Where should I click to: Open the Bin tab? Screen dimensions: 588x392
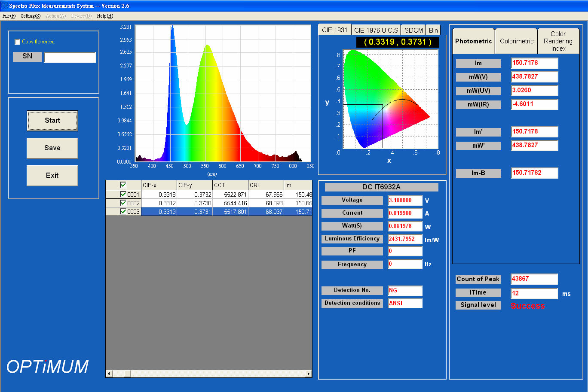[x=433, y=30]
